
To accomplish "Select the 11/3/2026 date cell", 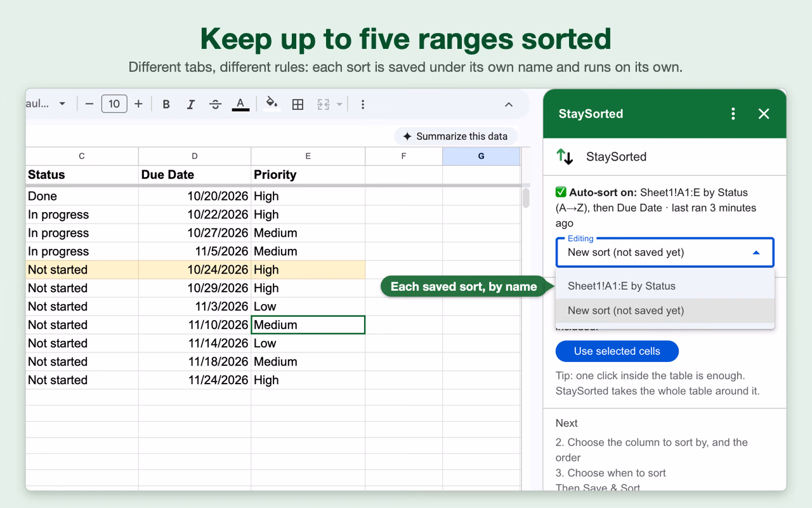I will [195, 307].
